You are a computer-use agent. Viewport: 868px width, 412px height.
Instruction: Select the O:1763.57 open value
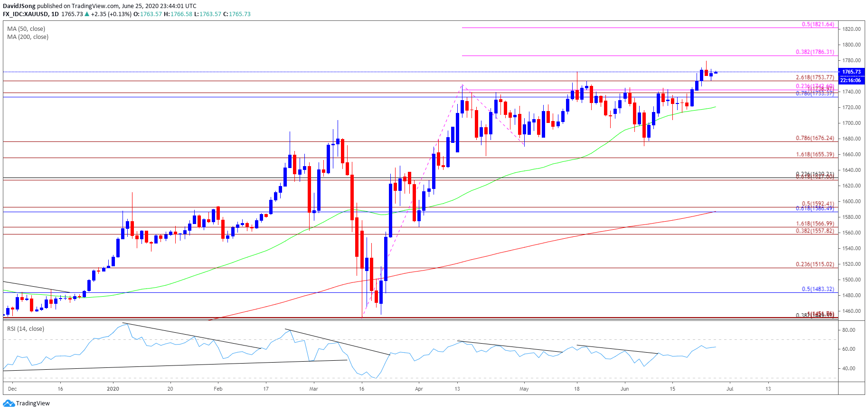pyautogui.click(x=147, y=14)
